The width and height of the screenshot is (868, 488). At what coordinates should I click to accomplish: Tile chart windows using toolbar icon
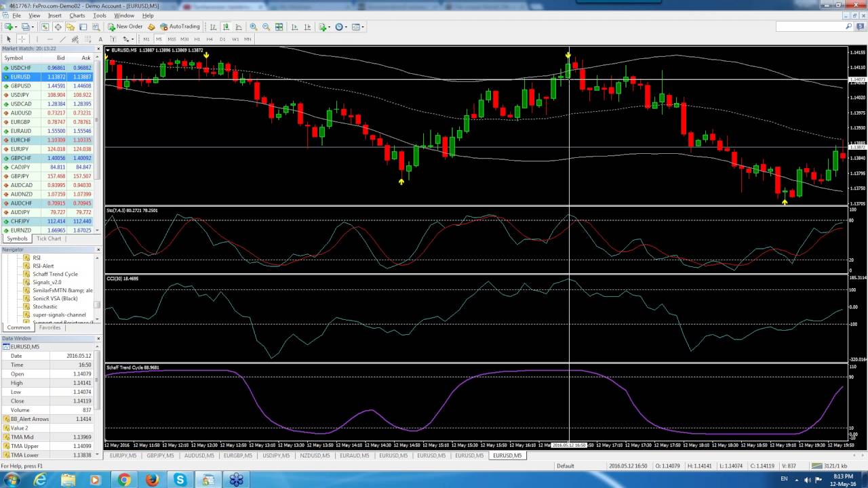279,27
